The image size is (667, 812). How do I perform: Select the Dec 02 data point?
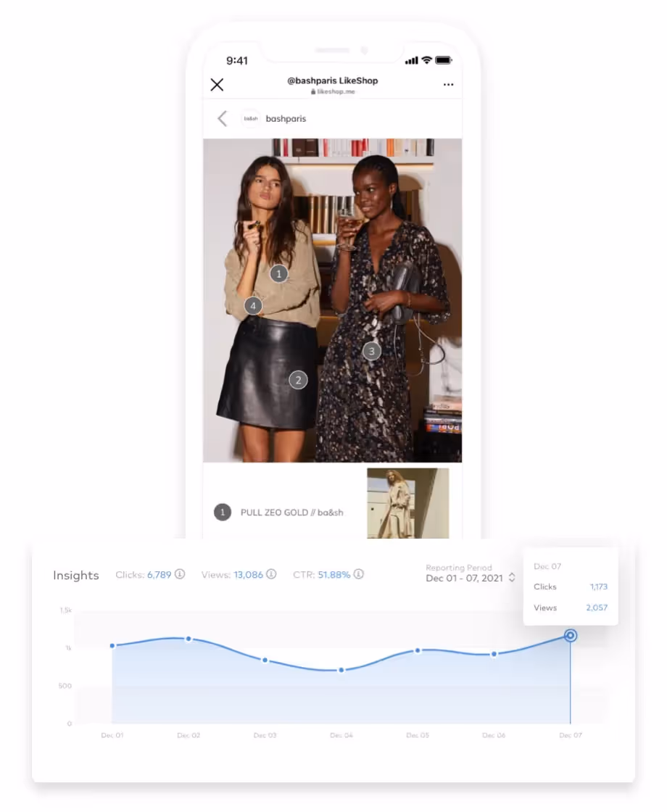[188, 639]
